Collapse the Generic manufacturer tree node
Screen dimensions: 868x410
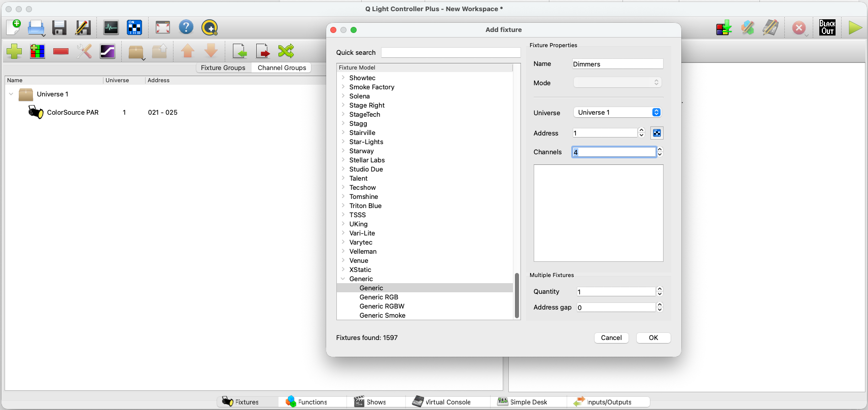click(343, 279)
